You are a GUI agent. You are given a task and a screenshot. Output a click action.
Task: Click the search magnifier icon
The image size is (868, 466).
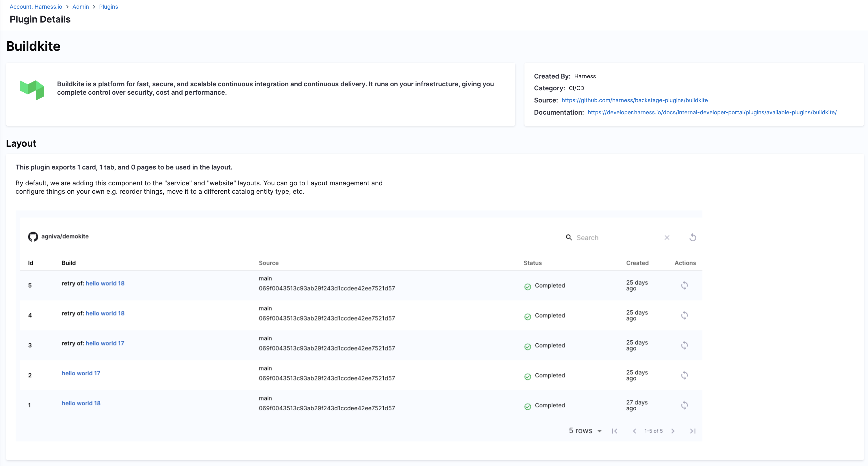point(569,237)
